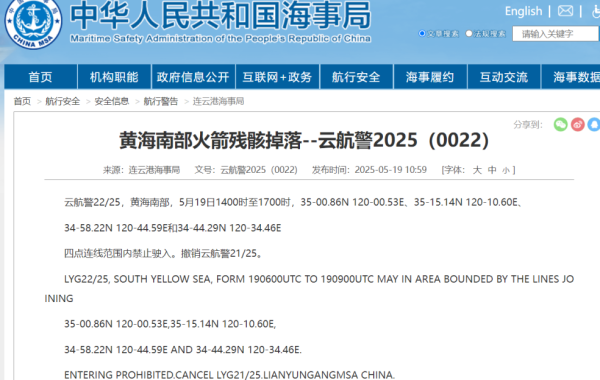Select the 文章搜索 radio button
This screenshot has height=380, width=600.
point(422,34)
